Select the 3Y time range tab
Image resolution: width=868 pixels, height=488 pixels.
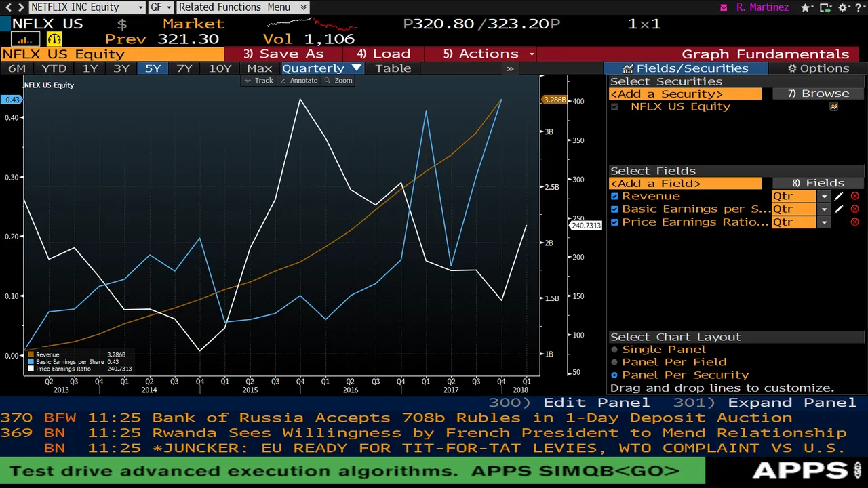pos(121,68)
